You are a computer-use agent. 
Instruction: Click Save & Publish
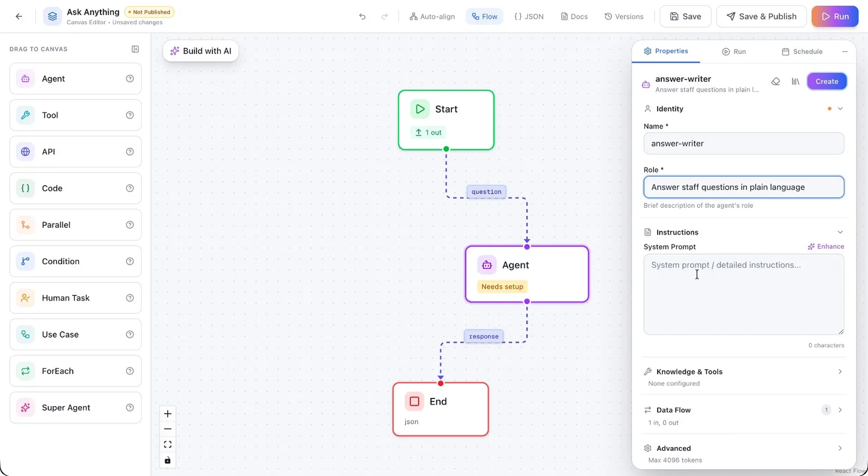pos(762,16)
